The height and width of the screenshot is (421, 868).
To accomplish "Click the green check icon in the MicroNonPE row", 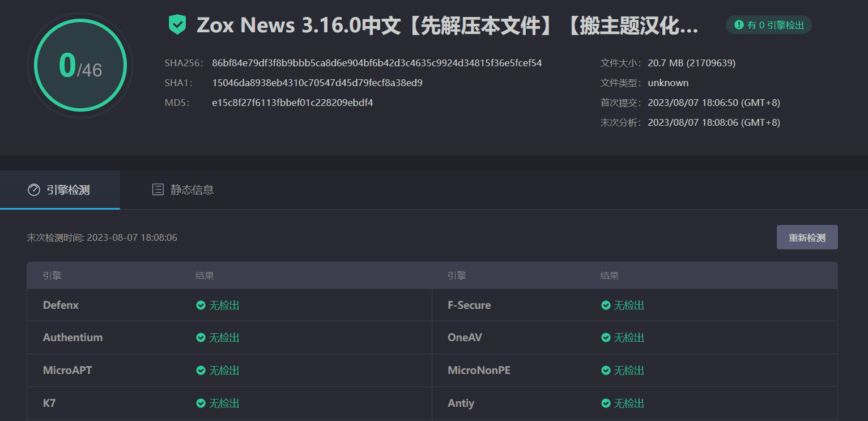I will click(606, 371).
